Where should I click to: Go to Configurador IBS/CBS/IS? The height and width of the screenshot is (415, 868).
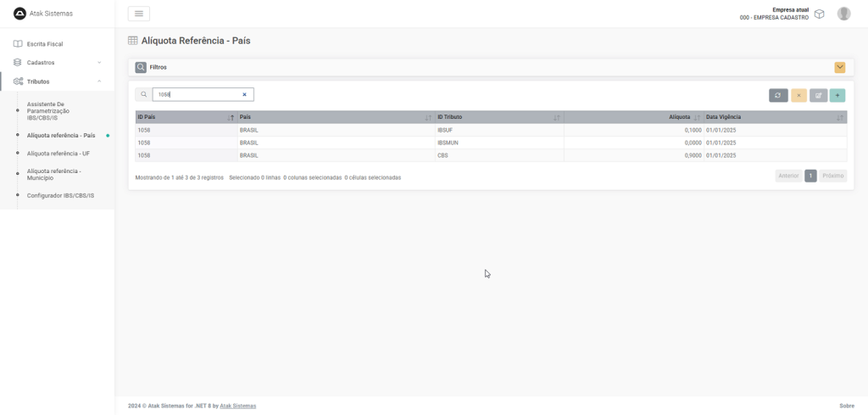tap(60, 195)
